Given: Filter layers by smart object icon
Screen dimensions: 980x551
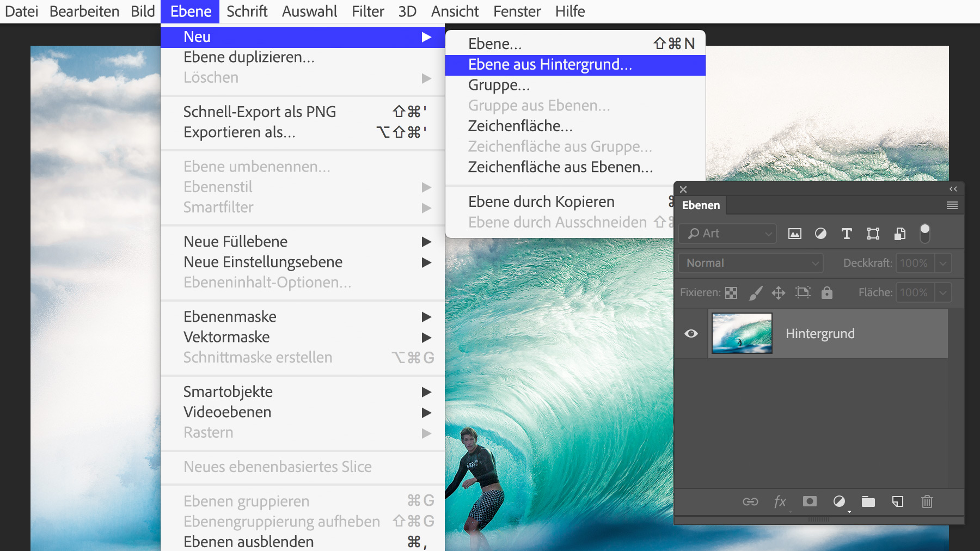Looking at the screenshot, I should click(900, 234).
